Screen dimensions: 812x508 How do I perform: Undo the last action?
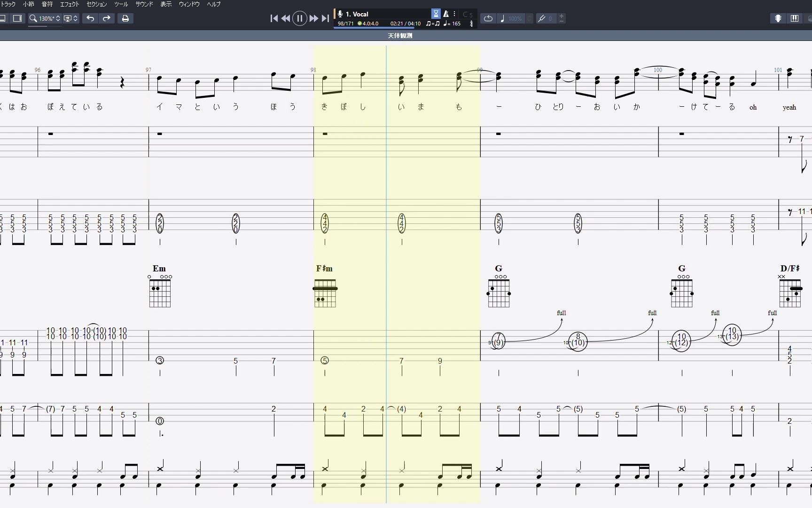[90, 18]
